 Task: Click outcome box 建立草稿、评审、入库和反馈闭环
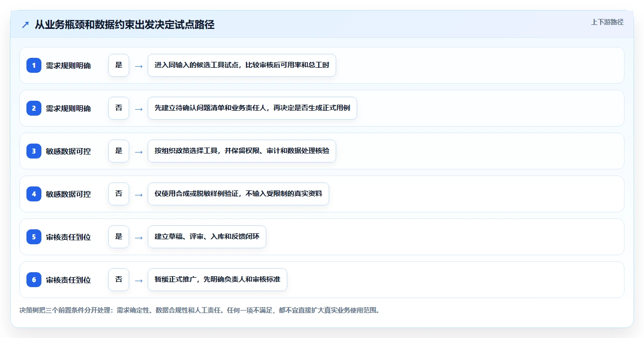pyautogui.click(x=207, y=237)
